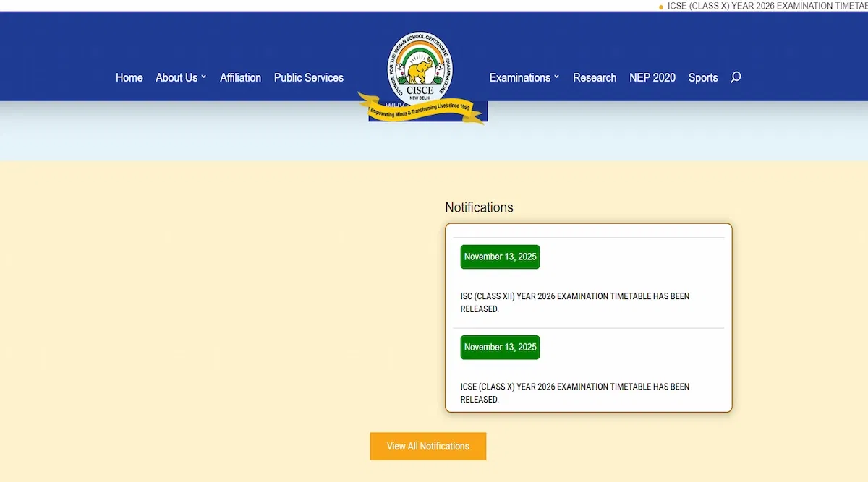Click the yellow Empowering Minds ribbon banner

tap(421, 108)
